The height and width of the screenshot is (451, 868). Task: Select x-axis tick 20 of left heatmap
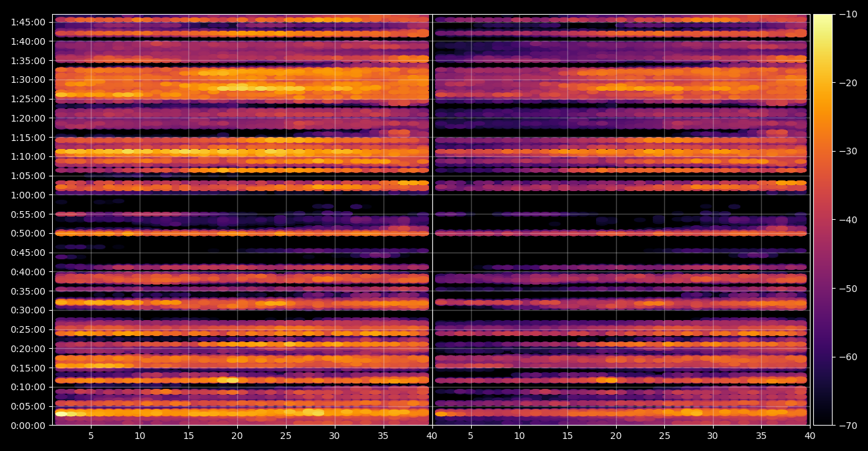point(237,436)
